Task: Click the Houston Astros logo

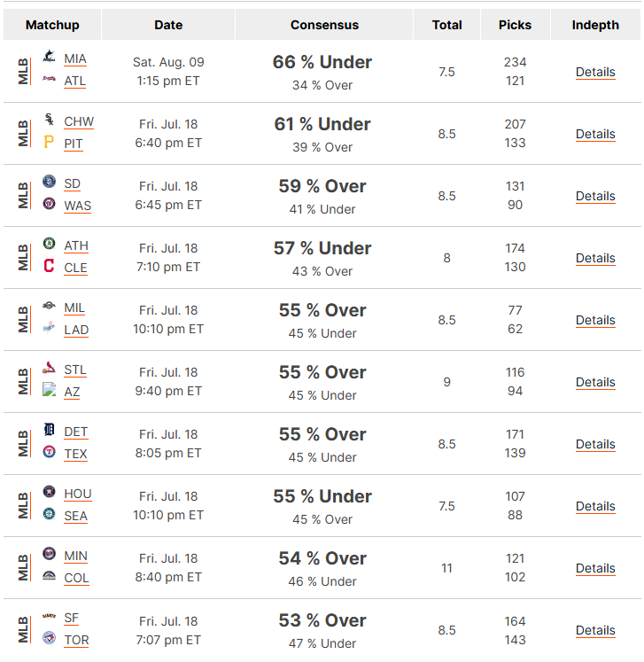Action: 49,492
